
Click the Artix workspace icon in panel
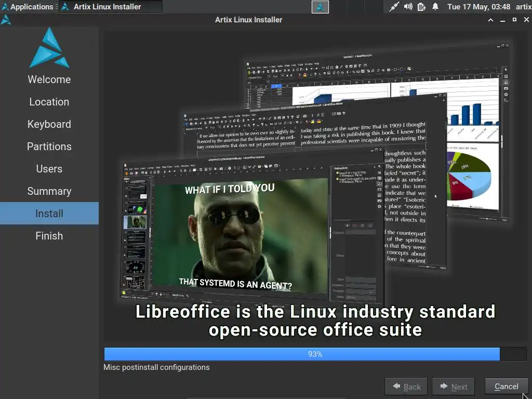(320, 7)
